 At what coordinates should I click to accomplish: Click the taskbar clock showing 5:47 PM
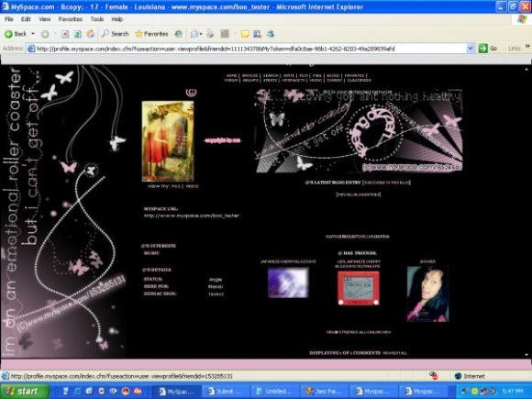click(x=513, y=391)
